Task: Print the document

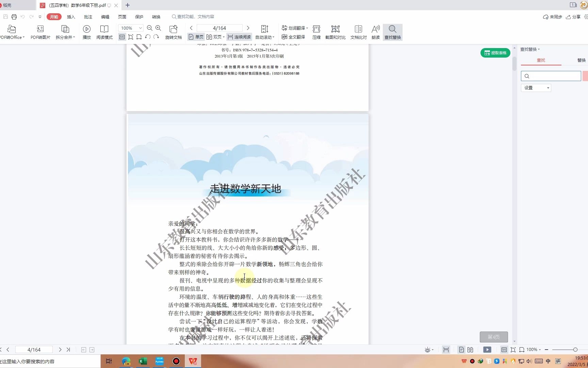Action: 14,17
